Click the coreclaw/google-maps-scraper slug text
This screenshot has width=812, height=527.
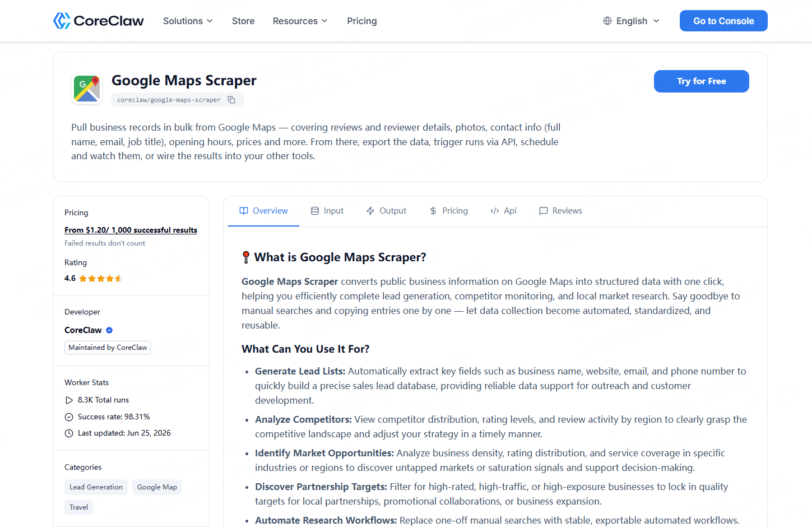(169, 100)
